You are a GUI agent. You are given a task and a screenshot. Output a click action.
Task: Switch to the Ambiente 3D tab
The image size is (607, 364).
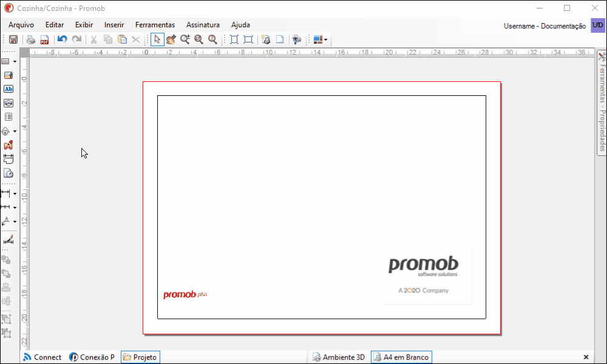339,357
